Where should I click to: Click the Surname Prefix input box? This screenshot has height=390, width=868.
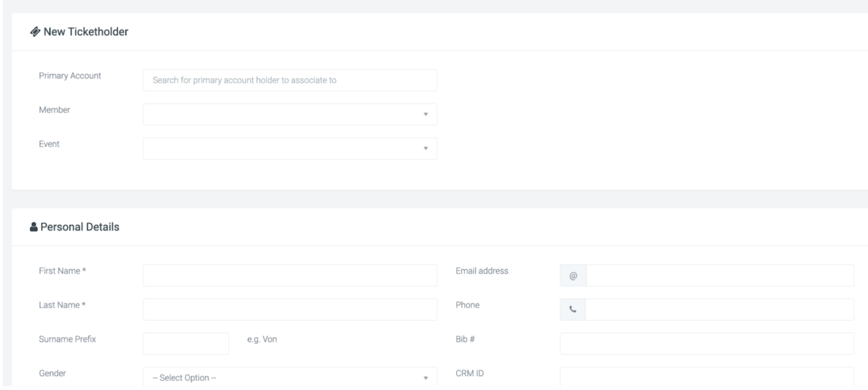coord(186,343)
